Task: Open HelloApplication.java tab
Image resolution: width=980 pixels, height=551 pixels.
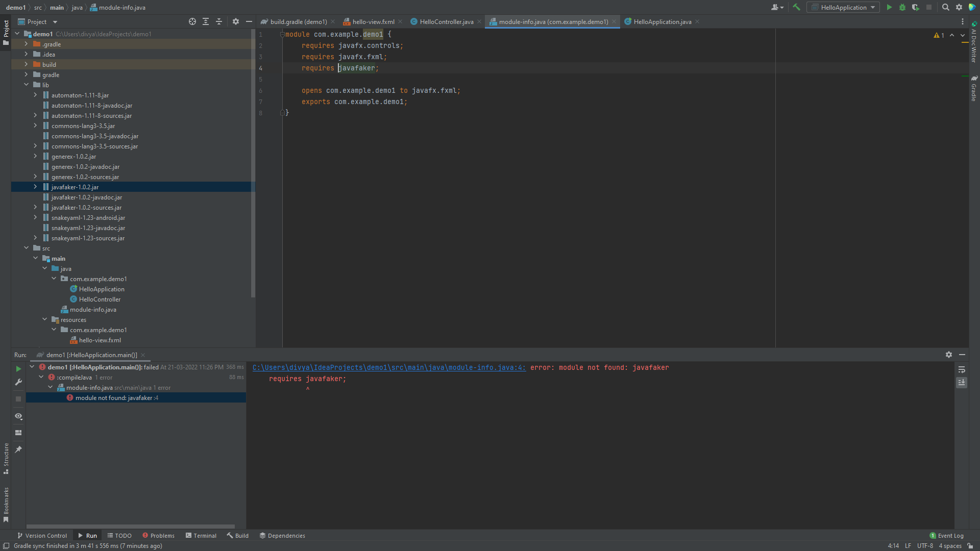Action: [663, 21]
